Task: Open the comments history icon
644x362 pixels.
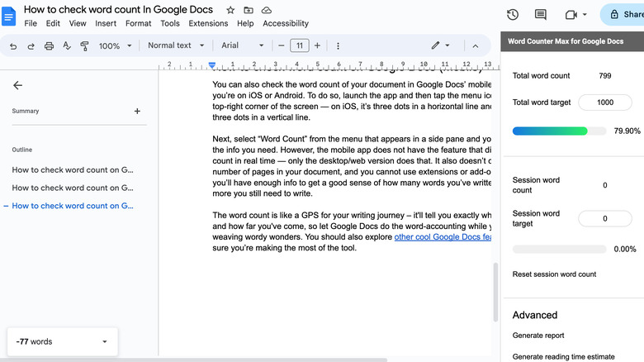Action: click(541, 15)
